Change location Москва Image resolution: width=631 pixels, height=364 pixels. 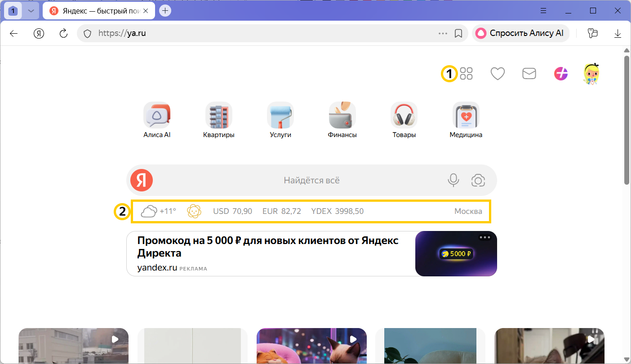pyautogui.click(x=468, y=211)
